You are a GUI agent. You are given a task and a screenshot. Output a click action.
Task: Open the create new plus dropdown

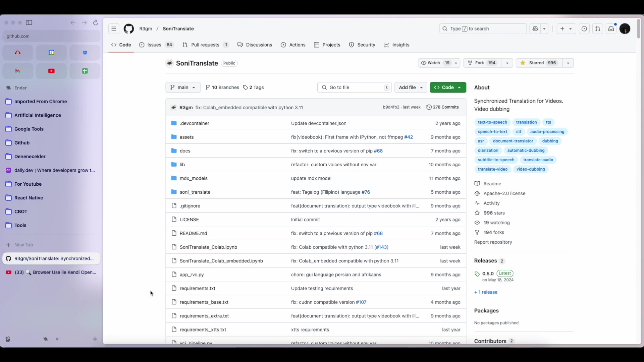pyautogui.click(x=566, y=29)
